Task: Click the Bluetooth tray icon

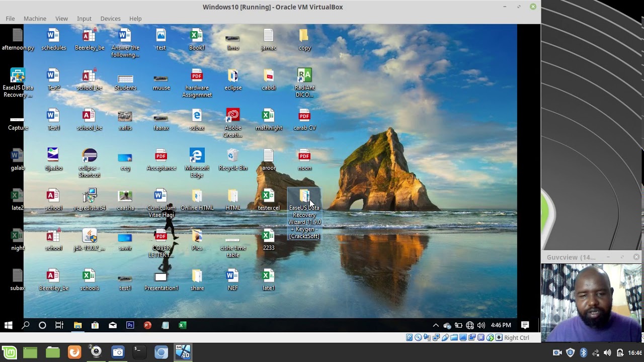Action: click(583, 352)
